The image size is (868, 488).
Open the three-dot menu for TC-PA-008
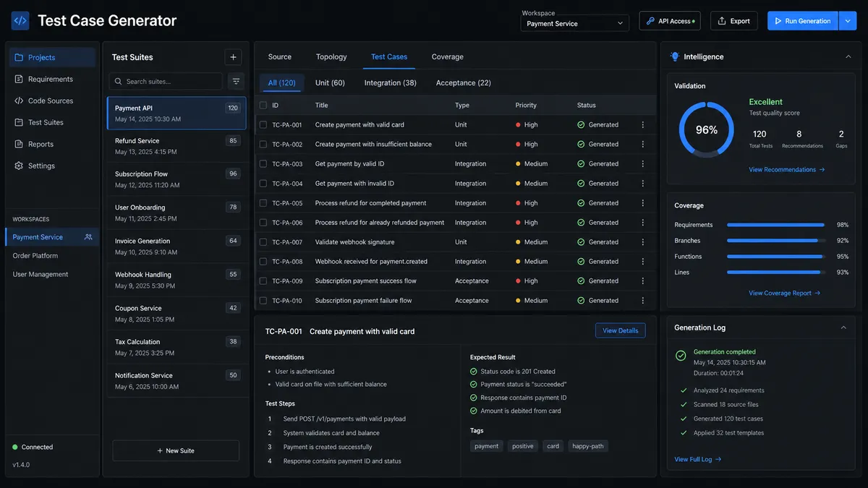click(642, 262)
